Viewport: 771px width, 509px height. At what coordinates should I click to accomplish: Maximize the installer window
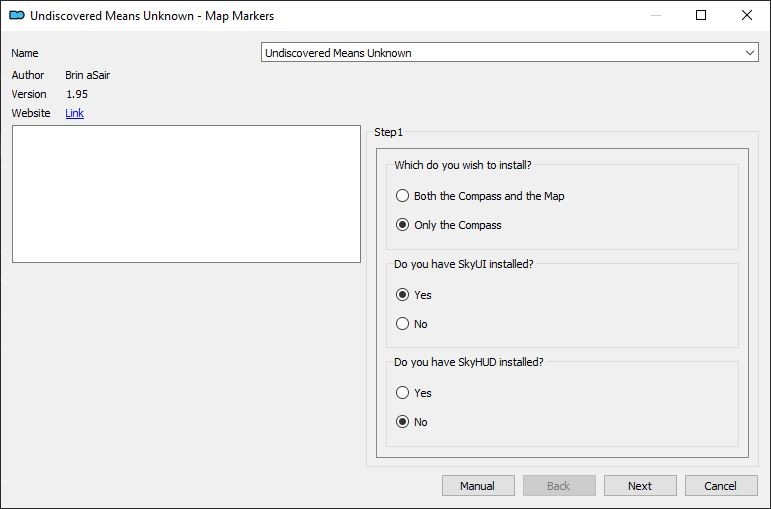701,15
